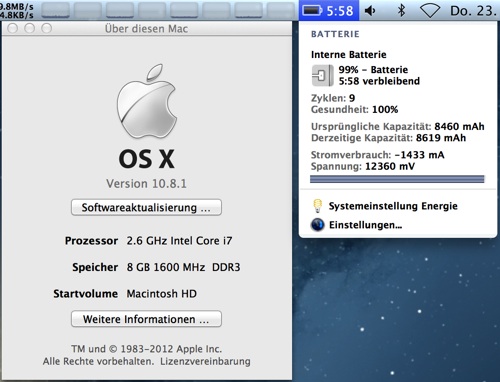
Task: Click 'Zyklen: 9' battery cycles line
Action: [x=333, y=98]
